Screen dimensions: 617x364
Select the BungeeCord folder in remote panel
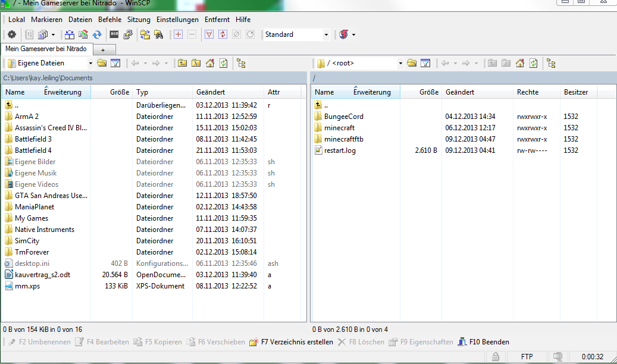click(343, 117)
